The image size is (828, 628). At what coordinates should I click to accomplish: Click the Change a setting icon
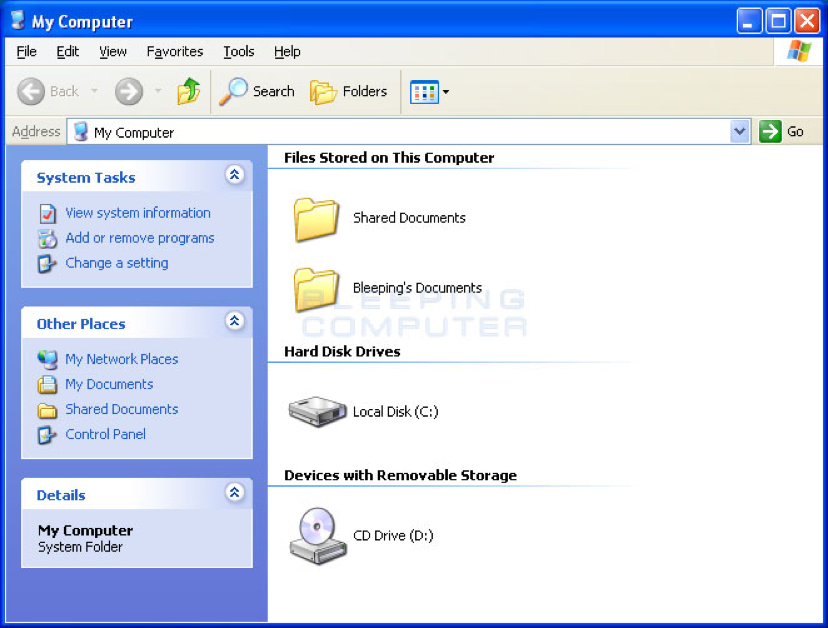coord(46,264)
